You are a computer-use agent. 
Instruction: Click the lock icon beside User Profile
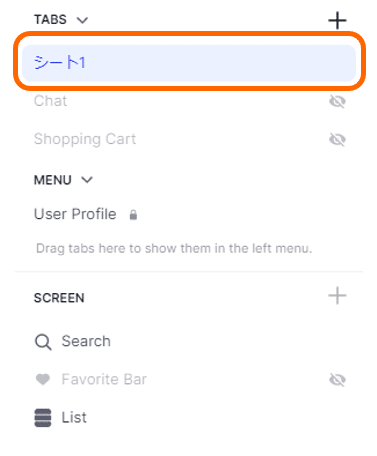tap(133, 215)
